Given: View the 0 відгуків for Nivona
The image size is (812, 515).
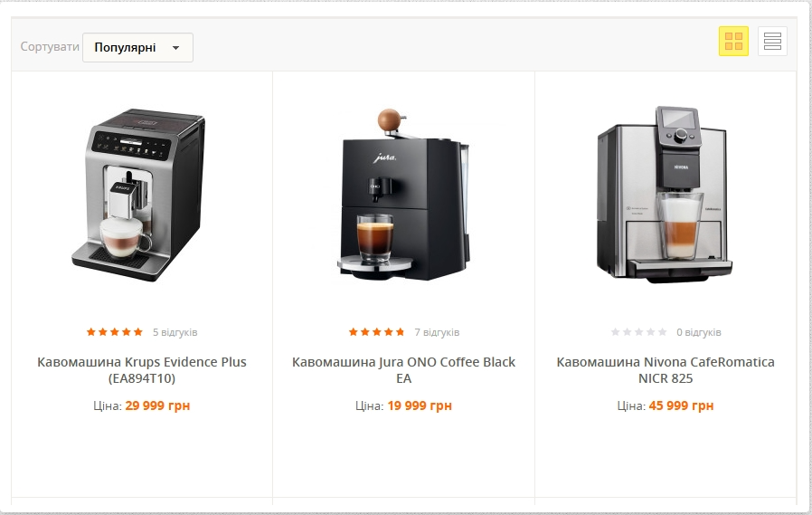Looking at the screenshot, I should pyautogui.click(x=699, y=332).
